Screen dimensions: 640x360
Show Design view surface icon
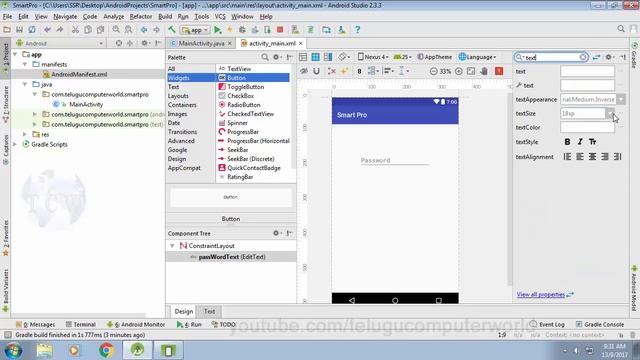click(303, 57)
